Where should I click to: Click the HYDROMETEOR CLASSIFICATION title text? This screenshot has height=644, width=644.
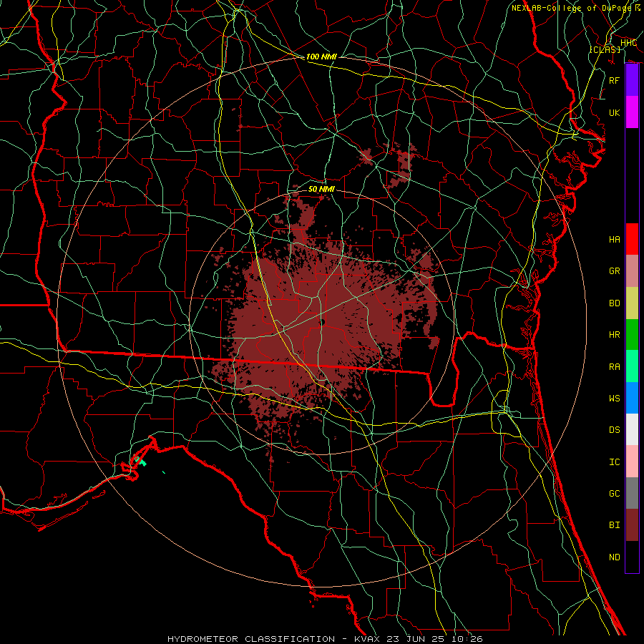tap(251, 639)
